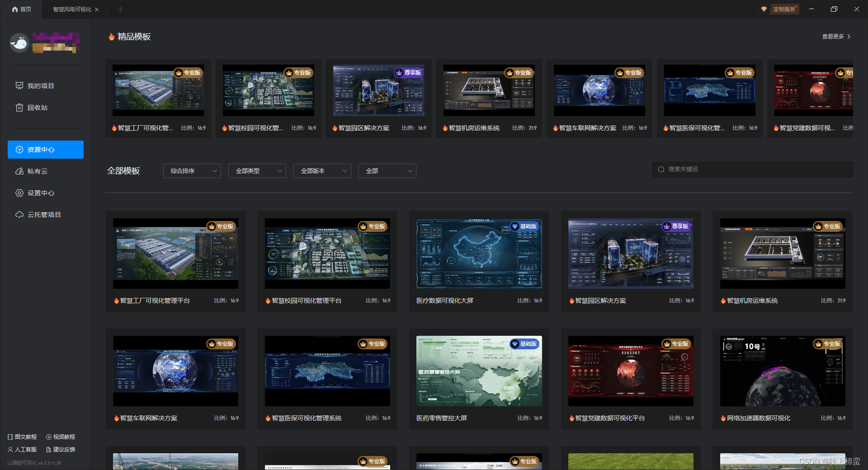Click the 全部模板 heading text
The image size is (868, 470).
click(x=123, y=171)
